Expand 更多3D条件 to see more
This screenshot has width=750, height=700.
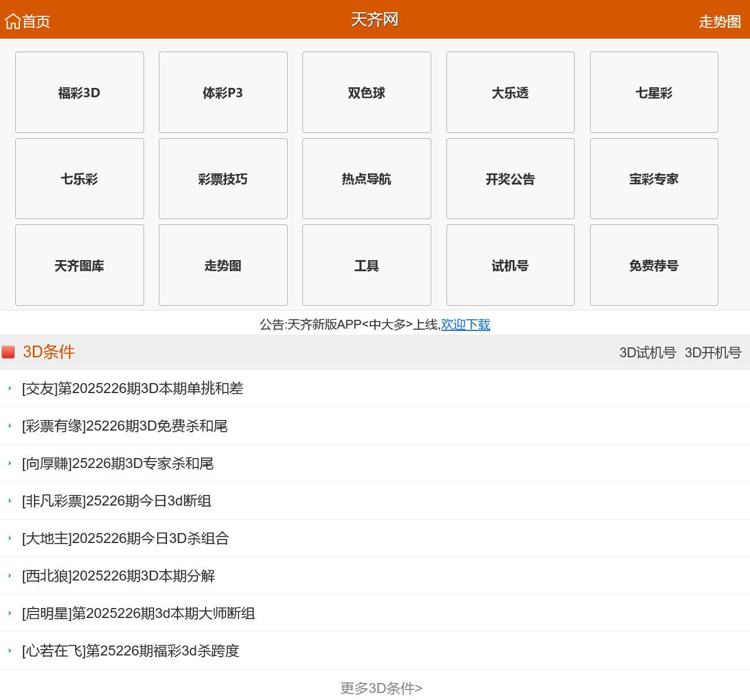381,688
